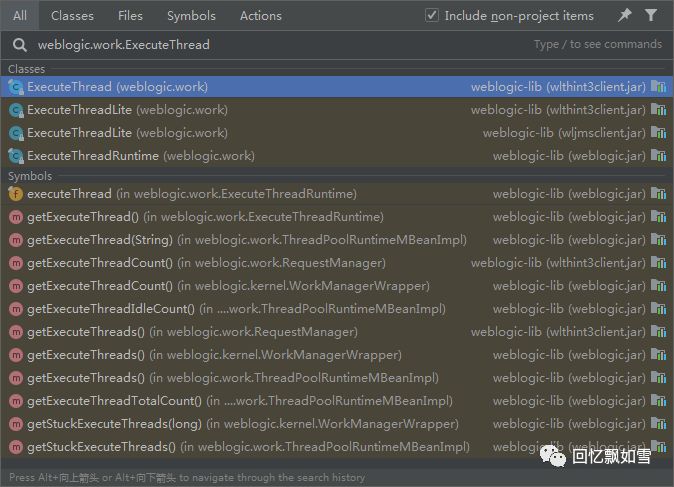
Task: Click the Classes section header
Action: [x=26, y=69]
